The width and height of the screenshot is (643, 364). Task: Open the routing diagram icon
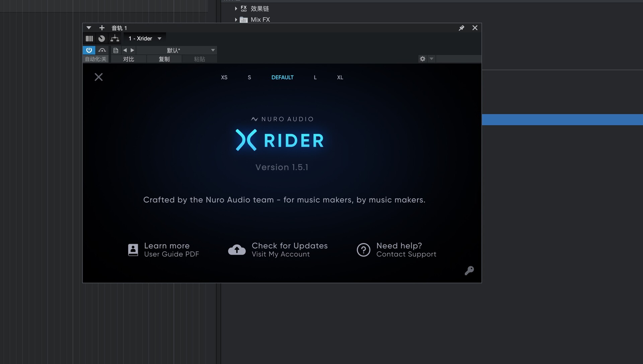click(115, 39)
